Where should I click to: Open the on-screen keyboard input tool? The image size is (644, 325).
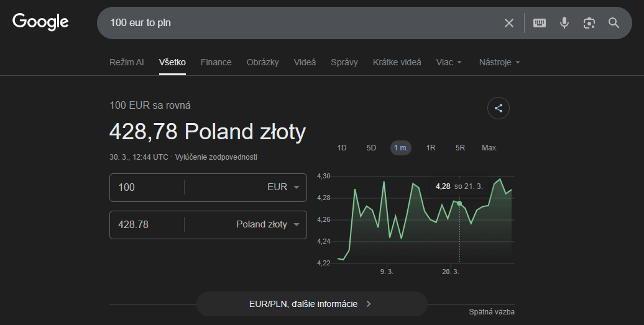coord(540,23)
